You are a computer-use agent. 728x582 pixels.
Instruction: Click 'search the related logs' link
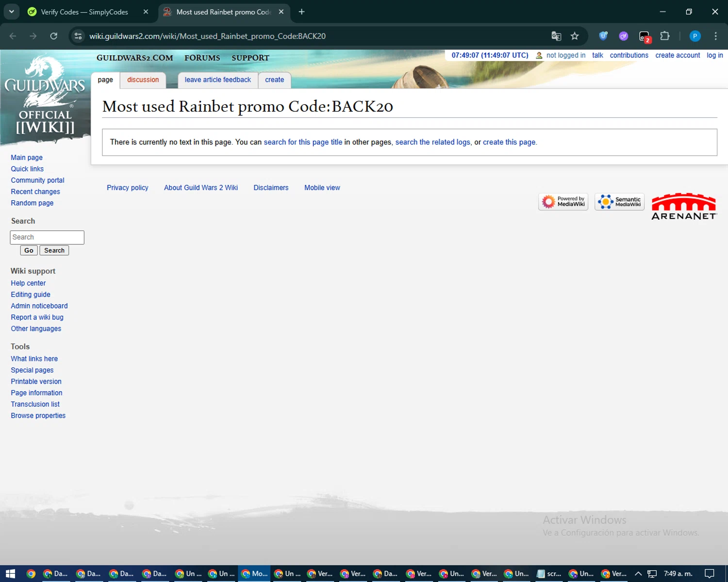coord(433,142)
